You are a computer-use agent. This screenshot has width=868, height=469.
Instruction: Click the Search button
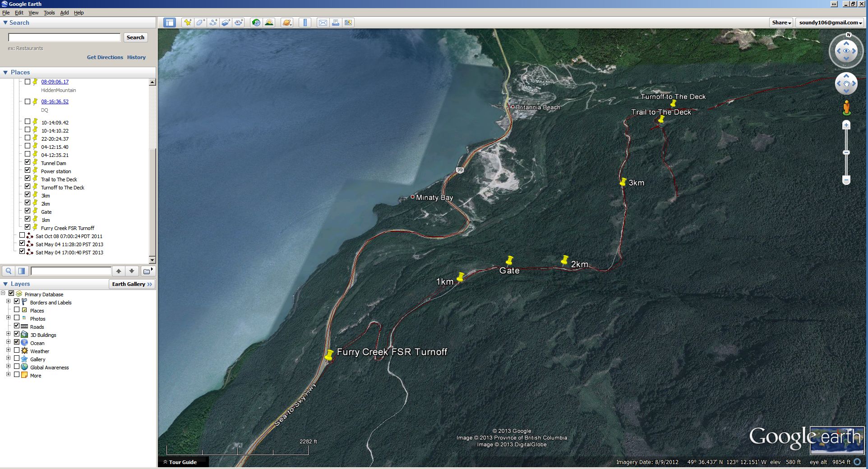click(135, 37)
